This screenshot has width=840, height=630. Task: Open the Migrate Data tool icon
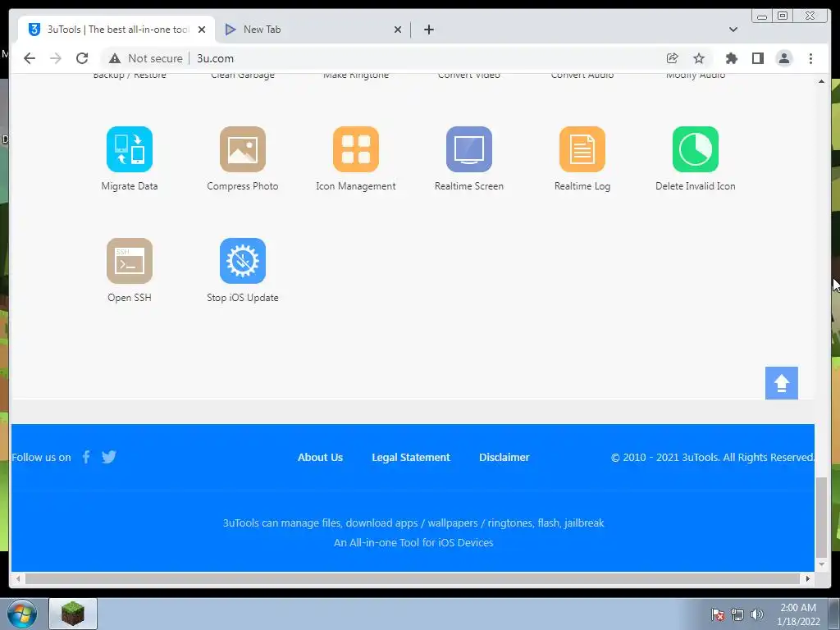129,149
